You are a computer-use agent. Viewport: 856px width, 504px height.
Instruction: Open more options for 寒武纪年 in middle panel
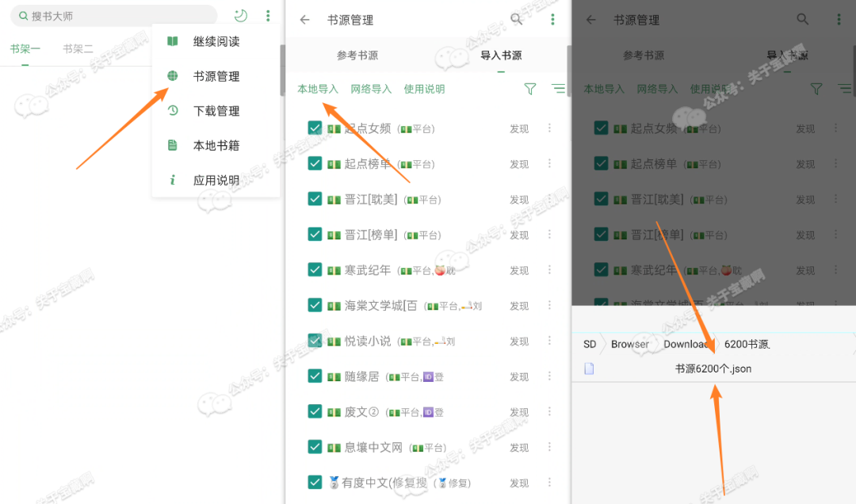click(x=550, y=269)
